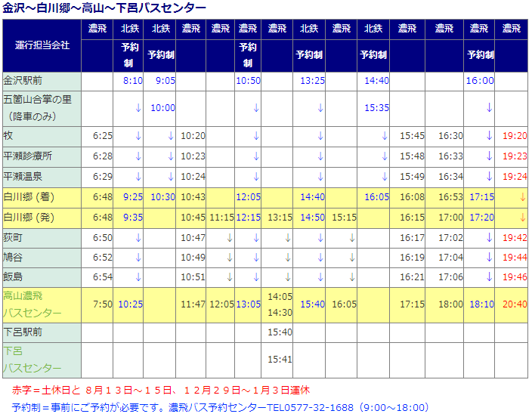Select the 15:41 下呂バスセンター time
The height and width of the screenshot is (417, 532).
click(x=280, y=359)
